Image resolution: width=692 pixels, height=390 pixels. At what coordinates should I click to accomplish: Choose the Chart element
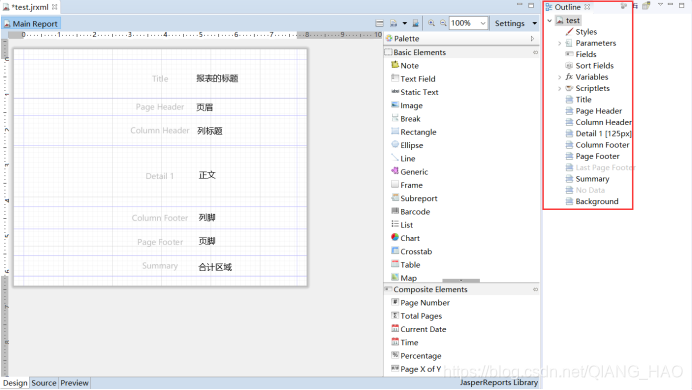point(405,238)
